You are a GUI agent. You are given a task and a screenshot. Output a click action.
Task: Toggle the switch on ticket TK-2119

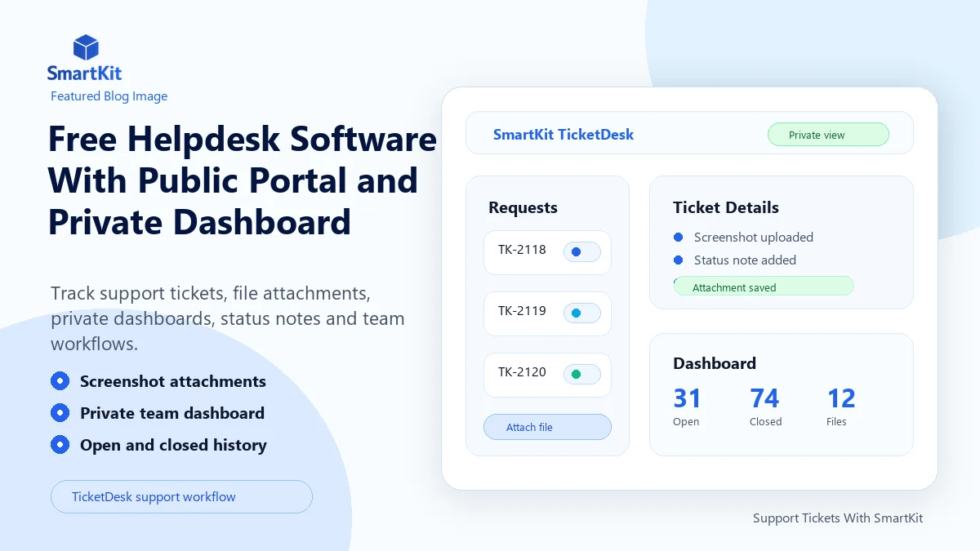coord(582,313)
